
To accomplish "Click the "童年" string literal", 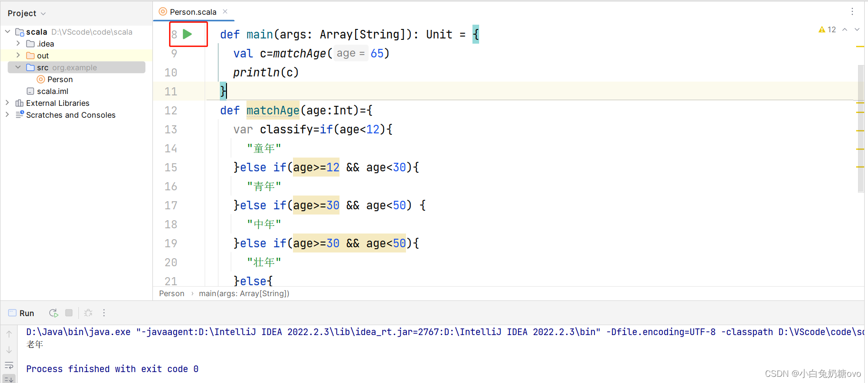I will pos(264,148).
